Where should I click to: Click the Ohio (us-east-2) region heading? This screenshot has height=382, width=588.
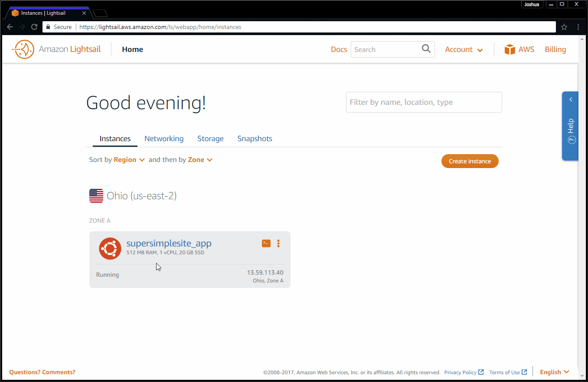[141, 196]
